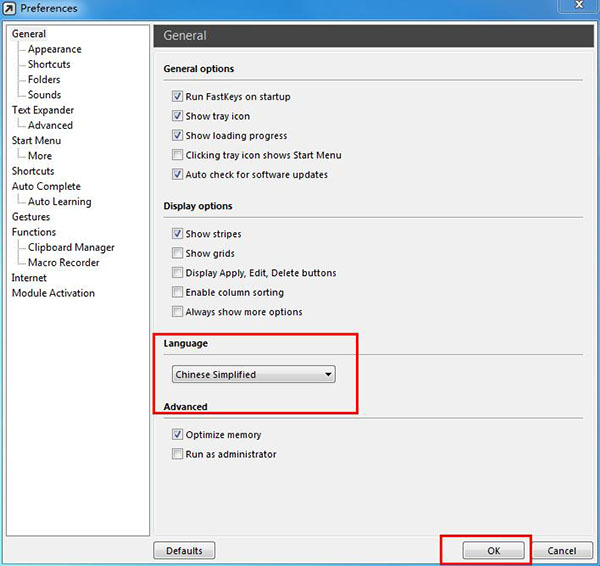Enable column sorting checkbox

[178, 292]
